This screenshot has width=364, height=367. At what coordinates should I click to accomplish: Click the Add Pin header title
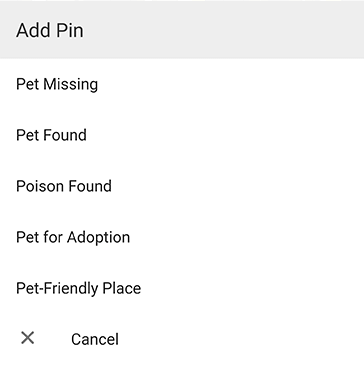coord(50,30)
